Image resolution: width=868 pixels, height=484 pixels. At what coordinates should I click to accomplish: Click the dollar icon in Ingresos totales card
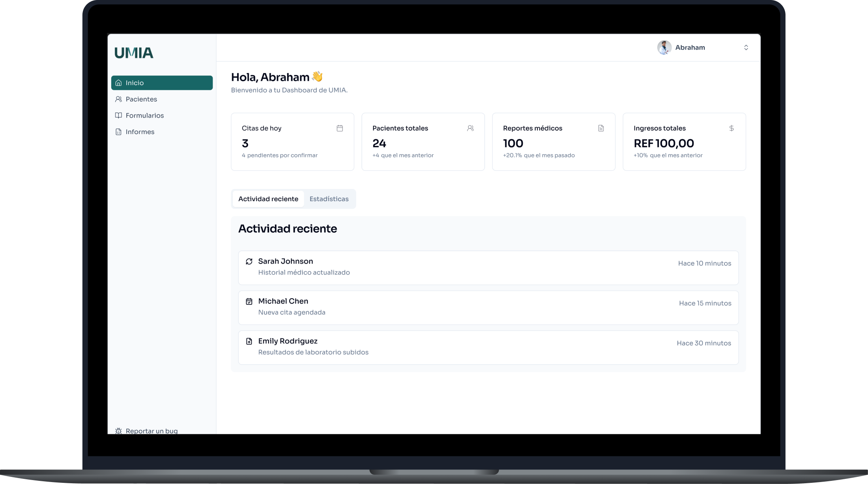(x=731, y=128)
